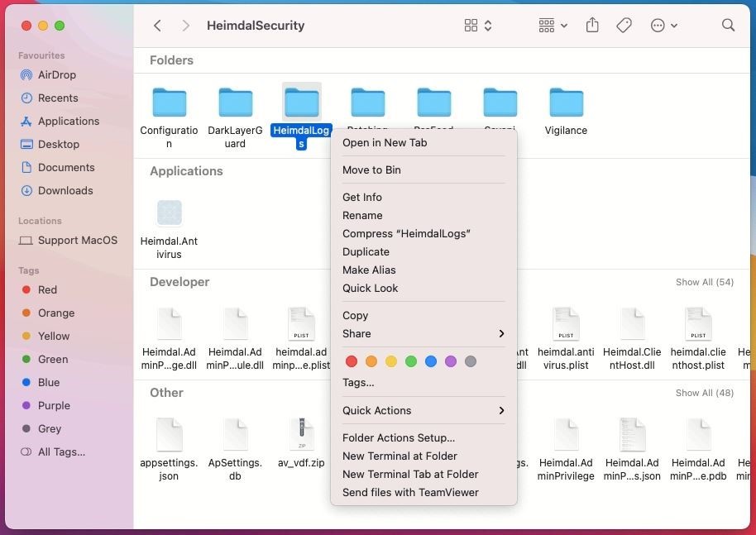Apply the red tag color dot
Image resolution: width=756 pixels, height=535 pixels.
[x=352, y=361]
